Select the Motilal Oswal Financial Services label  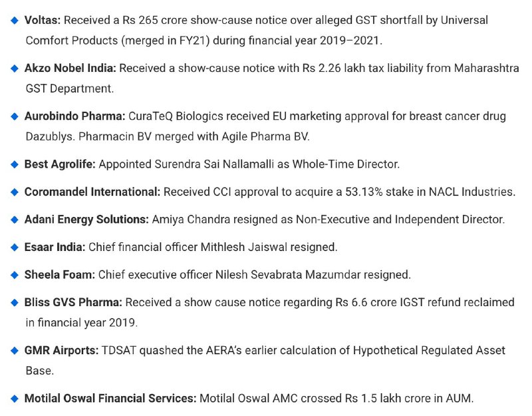click(110, 398)
